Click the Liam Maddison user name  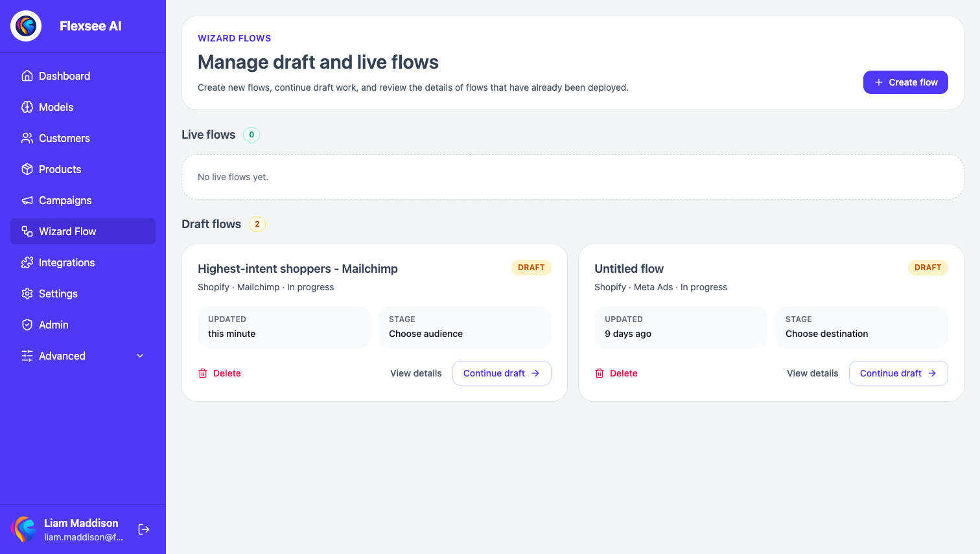(81, 523)
